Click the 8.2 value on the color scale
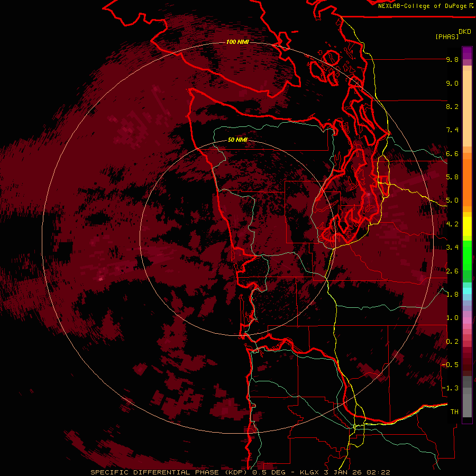This screenshot has width=476, height=476. 452,107
